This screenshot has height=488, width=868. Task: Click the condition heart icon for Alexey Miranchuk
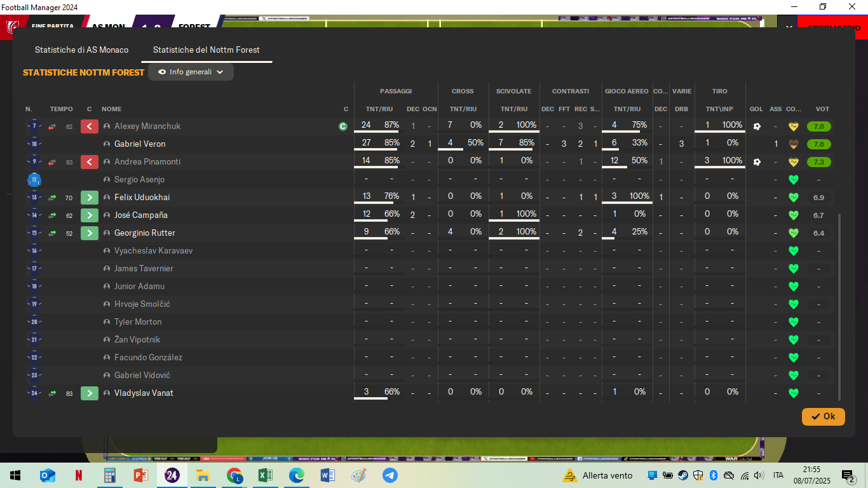pos(793,126)
